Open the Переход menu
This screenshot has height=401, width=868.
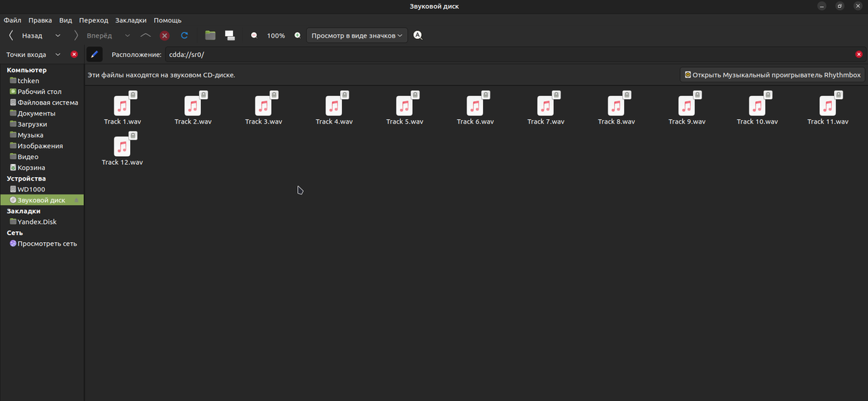[x=93, y=20]
